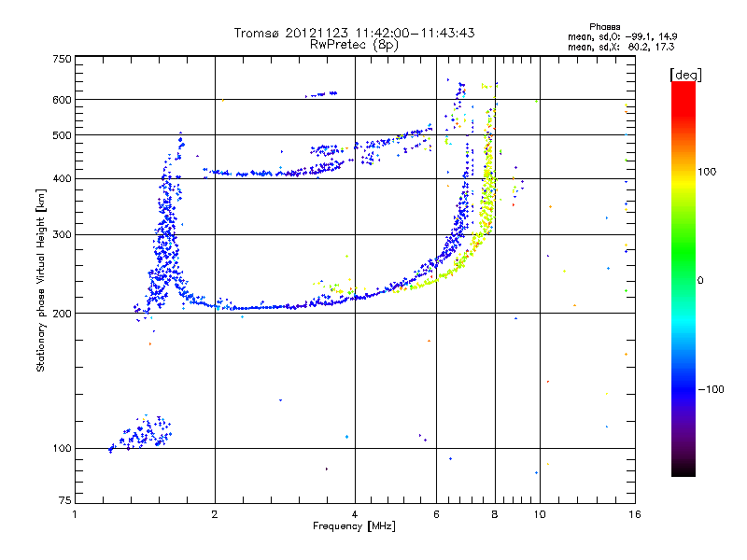Click the x-axis title 'Frequency [MHz]'
747x560 pixels.
pyautogui.click(x=354, y=526)
